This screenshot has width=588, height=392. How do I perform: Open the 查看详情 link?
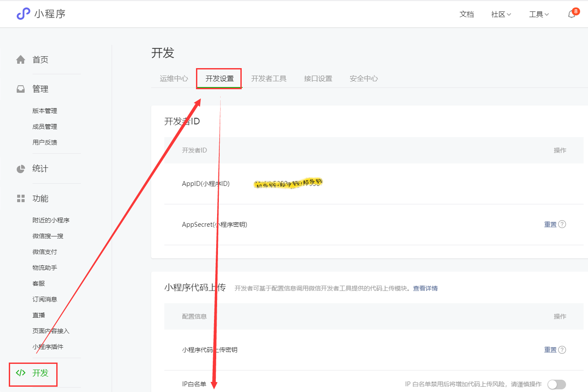tap(425, 288)
